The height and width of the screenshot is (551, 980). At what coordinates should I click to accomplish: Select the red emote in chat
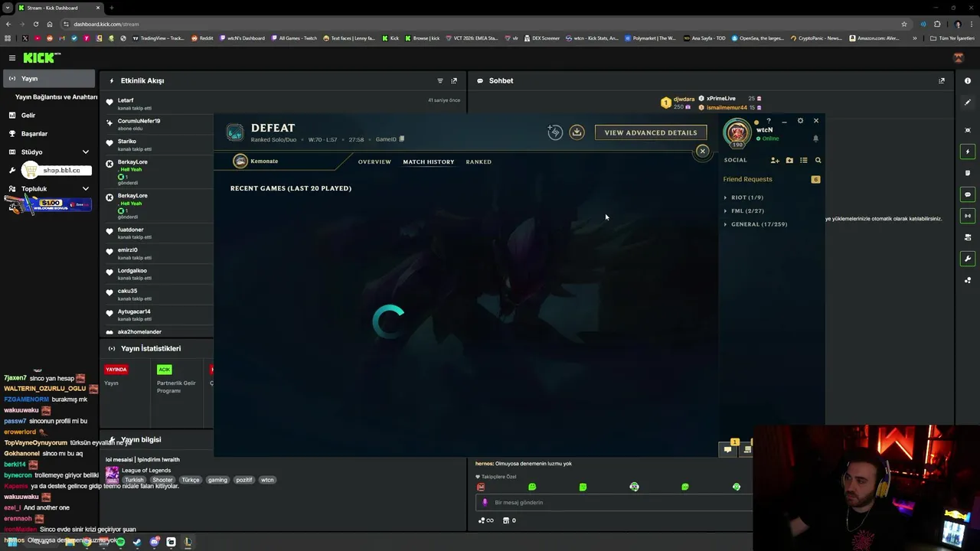pyautogui.click(x=481, y=487)
